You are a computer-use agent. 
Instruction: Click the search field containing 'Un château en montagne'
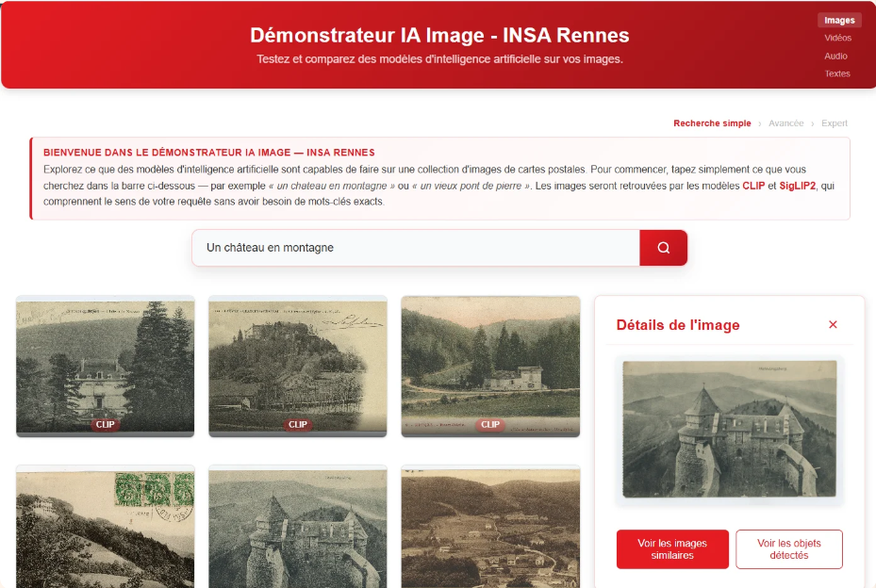(x=416, y=248)
